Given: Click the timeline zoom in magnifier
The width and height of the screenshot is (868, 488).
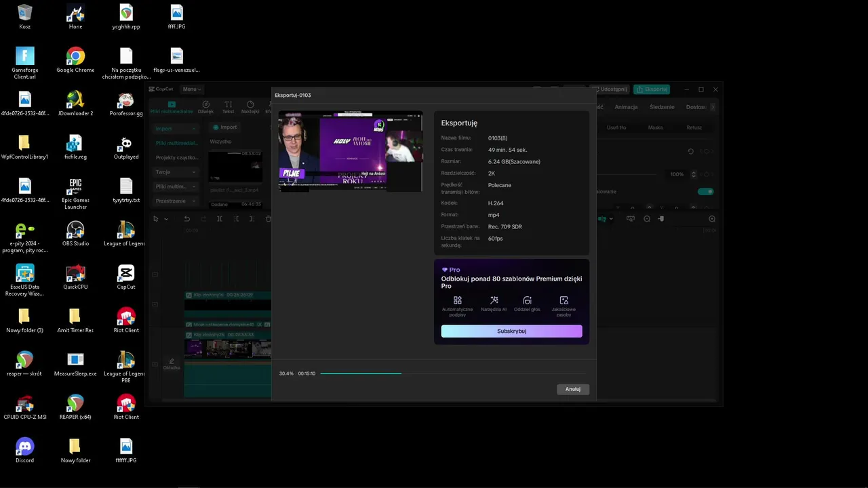Looking at the screenshot, I should 712,219.
